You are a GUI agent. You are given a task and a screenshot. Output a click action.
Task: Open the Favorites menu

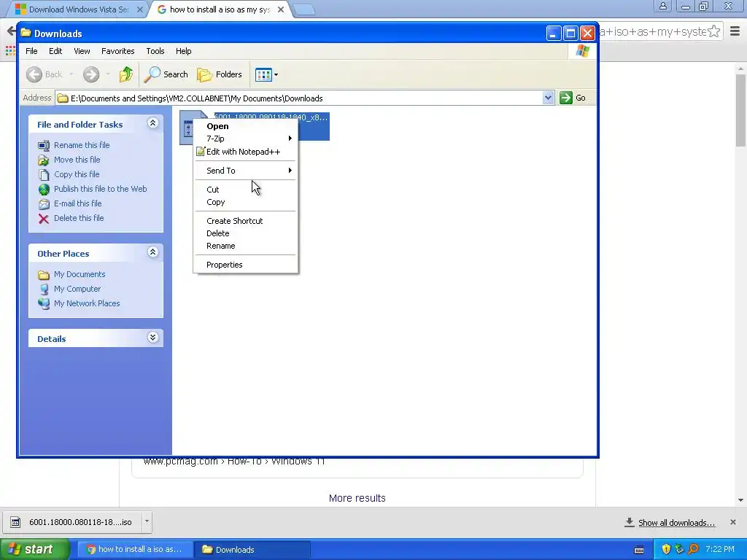click(117, 51)
